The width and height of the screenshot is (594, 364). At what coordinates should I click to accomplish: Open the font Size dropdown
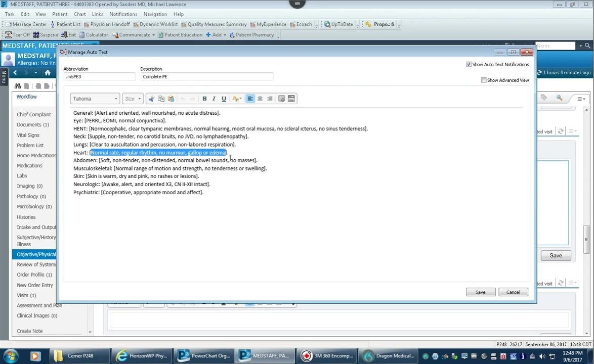point(133,99)
